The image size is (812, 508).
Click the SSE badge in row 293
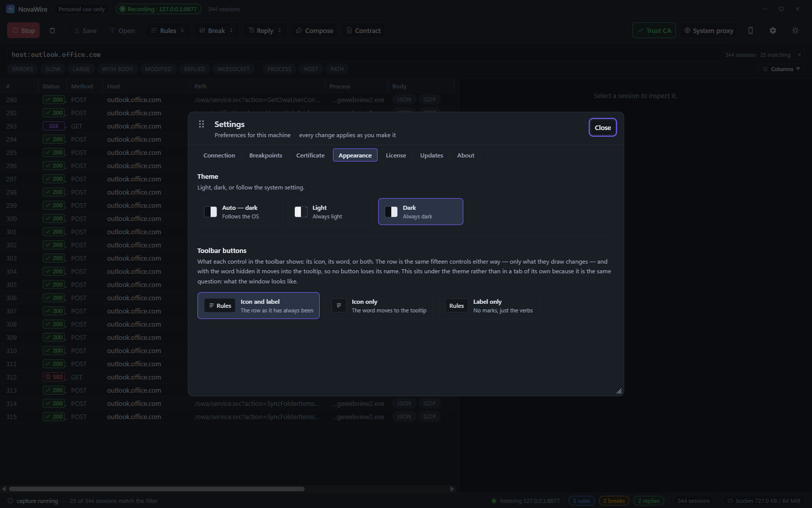click(54, 126)
